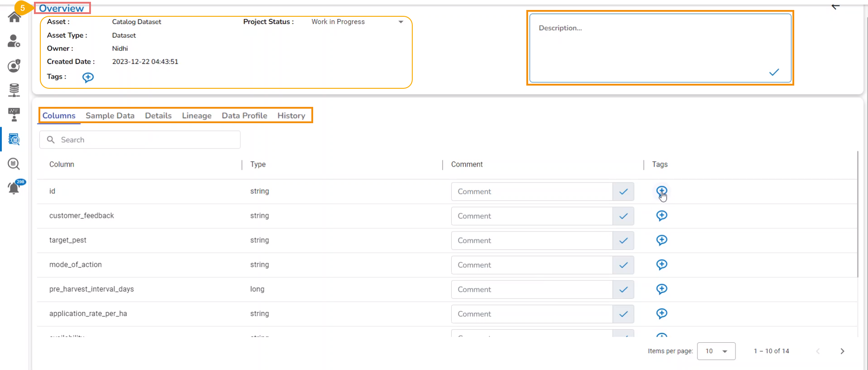The width and height of the screenshot is (868, 370).
Task: Confirm comment for customer_feedback column
Action: (x=623, y=216)
